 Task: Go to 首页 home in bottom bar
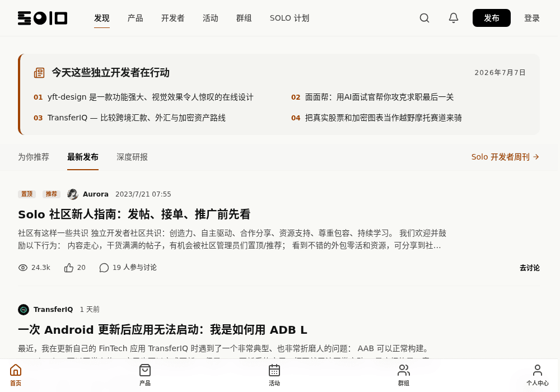pyautogui.click(x=16, y=375)
